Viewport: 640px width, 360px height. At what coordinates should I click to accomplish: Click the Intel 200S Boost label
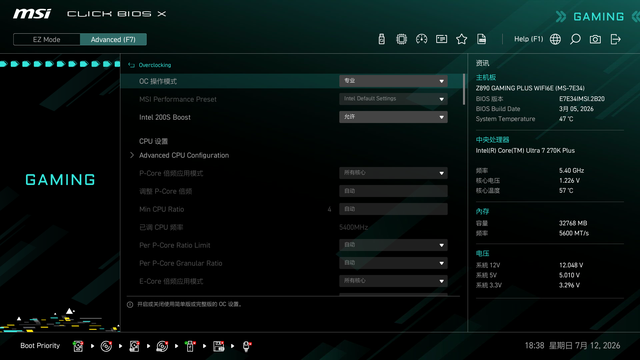pyautogui.click(x=165, y=118)
